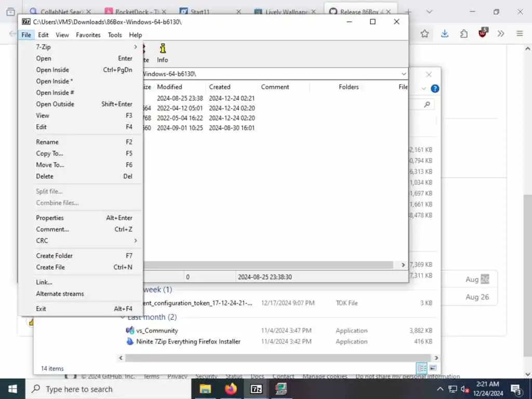The height and width of the screenshot is (399, 532).
Task: Switch Explorer to details view icon
Action: click(x=422, y=368)
